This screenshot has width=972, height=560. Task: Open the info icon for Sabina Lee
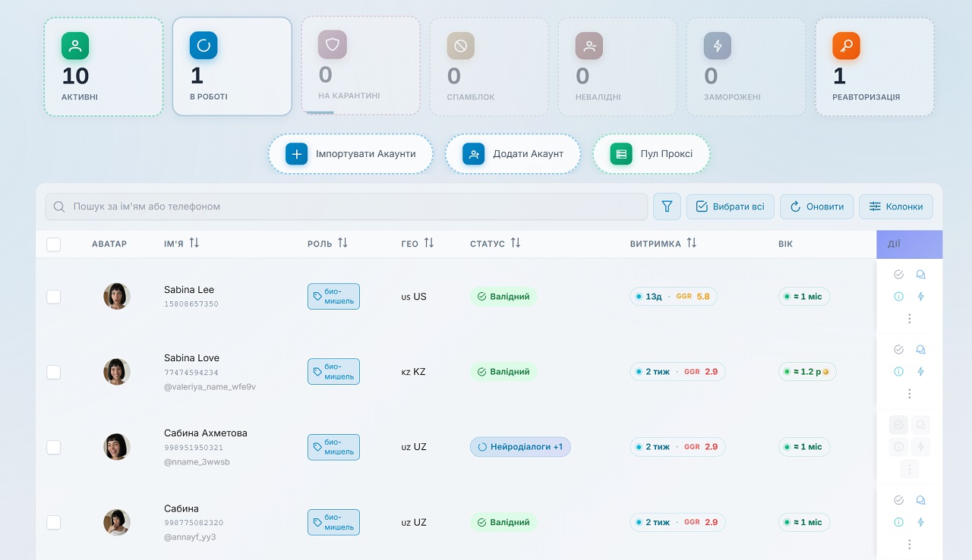(898, 296)
